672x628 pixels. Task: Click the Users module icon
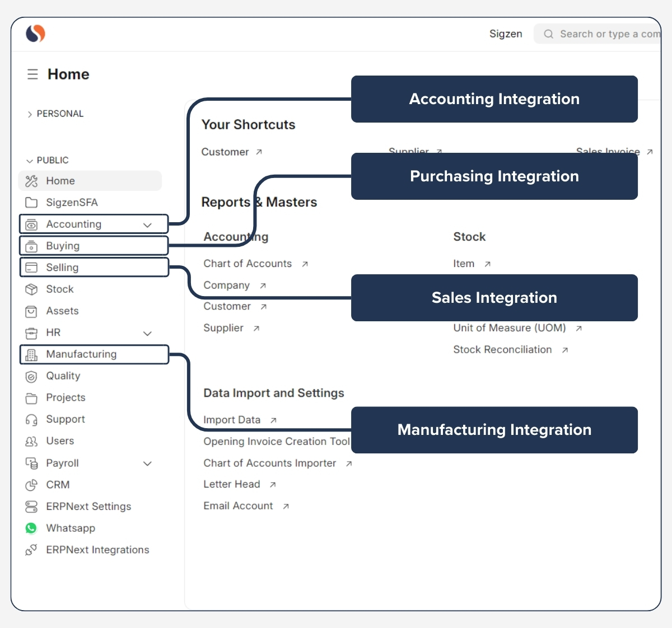31,441
